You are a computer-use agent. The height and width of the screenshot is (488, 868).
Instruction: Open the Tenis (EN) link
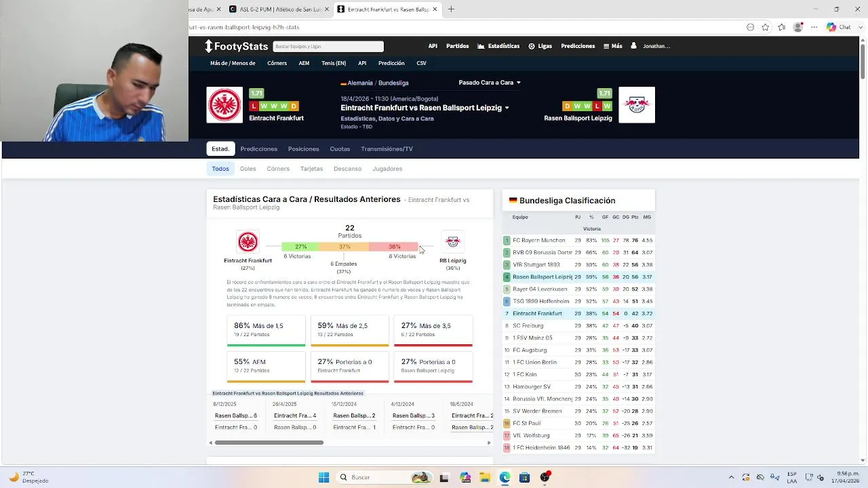point(334,63)
